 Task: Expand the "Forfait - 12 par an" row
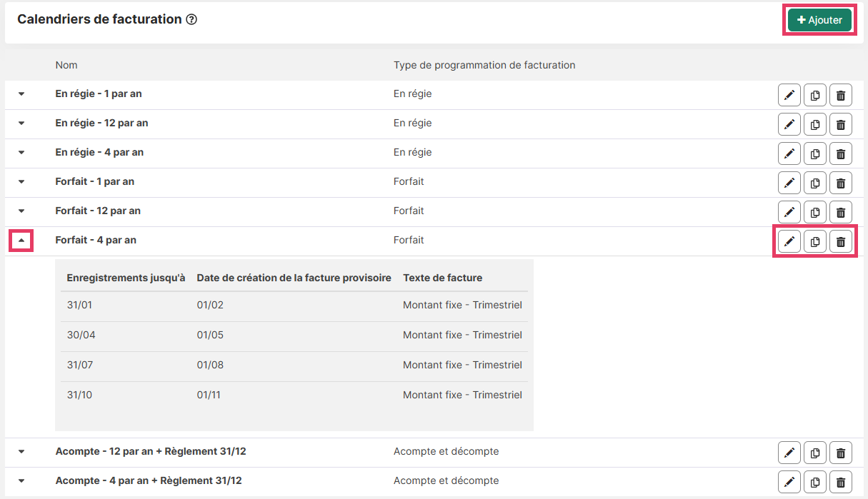tap(21, 211)
